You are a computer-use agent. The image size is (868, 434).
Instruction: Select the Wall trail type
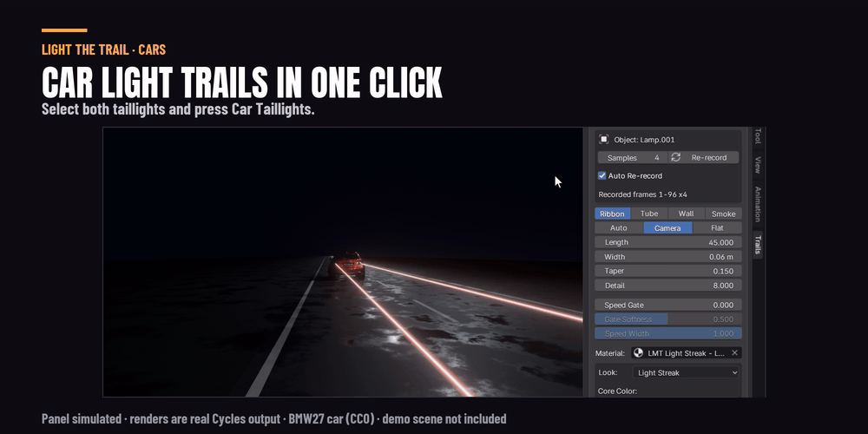[x=687, y=214]
